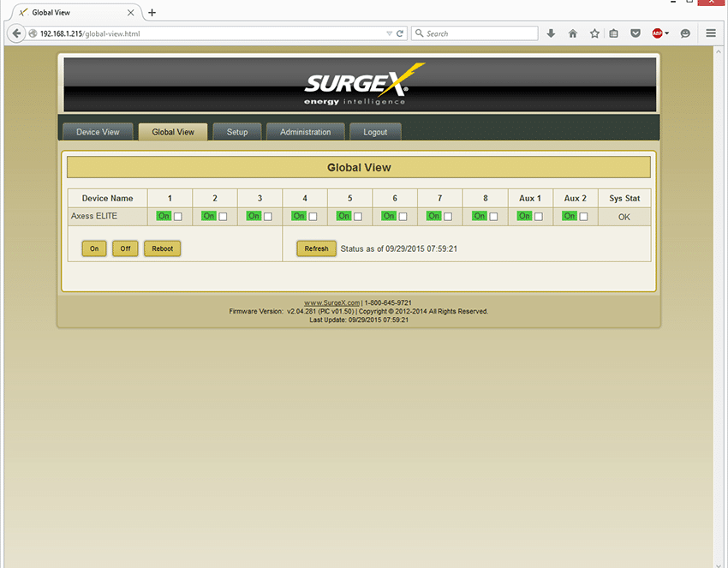The width and height of the screenshot is (728, 568).
Task: Select the checkbox for outlet 8
Action: pos(493,217)
